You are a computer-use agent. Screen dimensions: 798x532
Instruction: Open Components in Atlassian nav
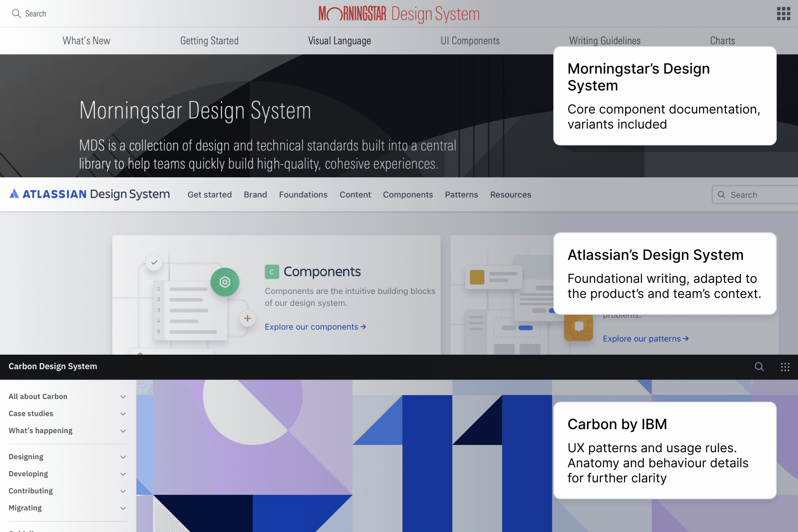[x=408, y=195]
